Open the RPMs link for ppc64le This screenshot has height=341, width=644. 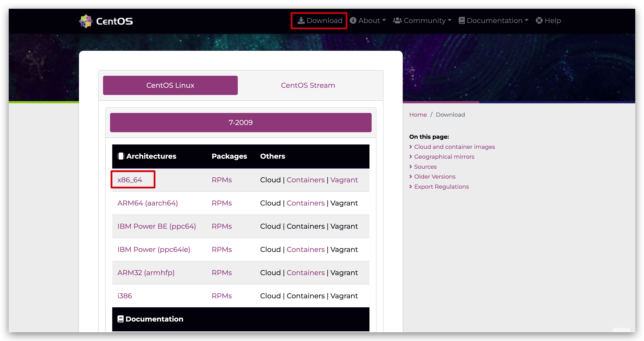222,250
